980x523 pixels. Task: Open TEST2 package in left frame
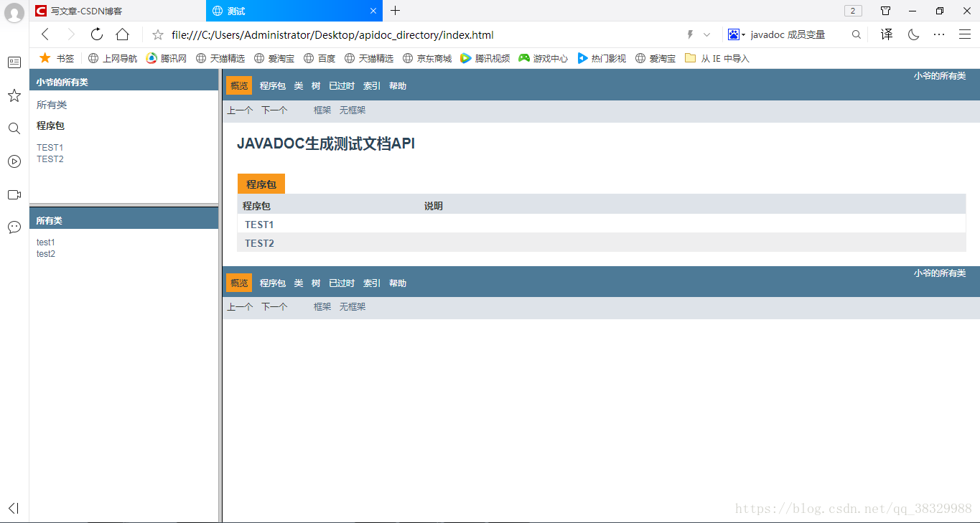pyautogui.click(x=50, y=159)
